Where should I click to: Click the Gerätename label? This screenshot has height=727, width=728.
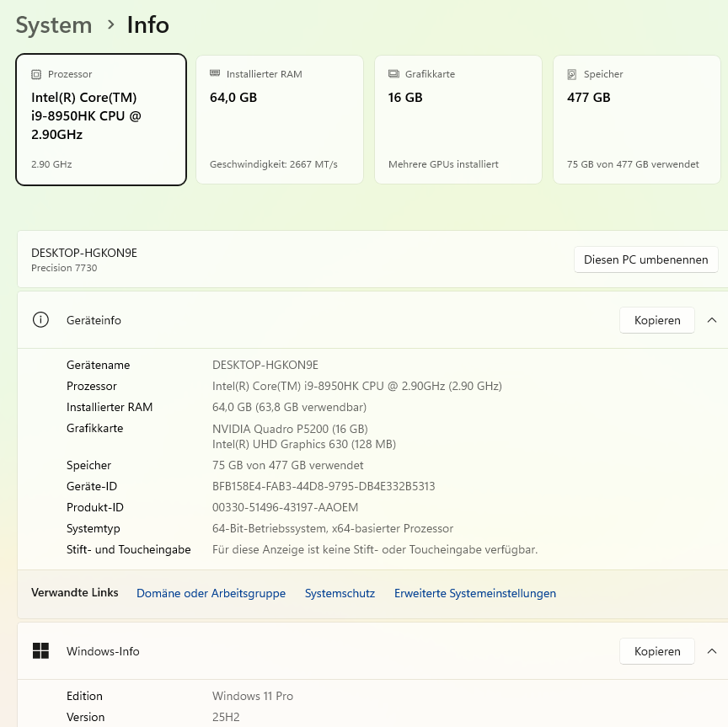click(x=98, y=365)
